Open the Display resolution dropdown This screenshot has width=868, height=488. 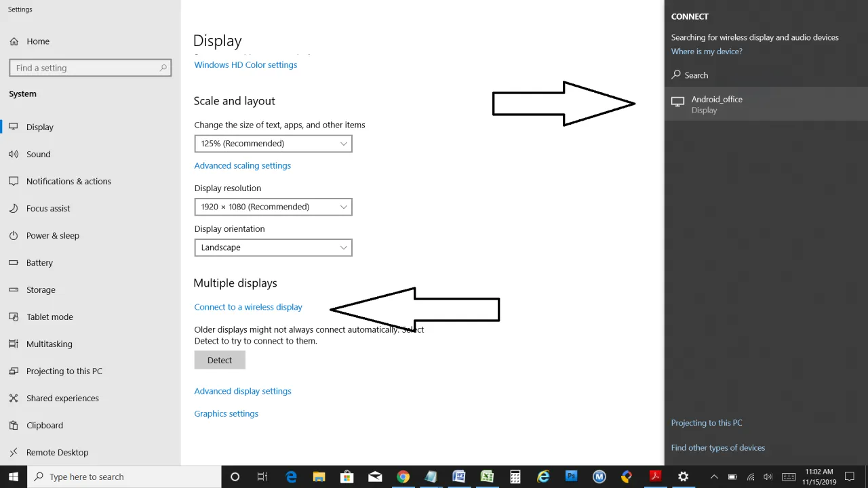(273, 207)
